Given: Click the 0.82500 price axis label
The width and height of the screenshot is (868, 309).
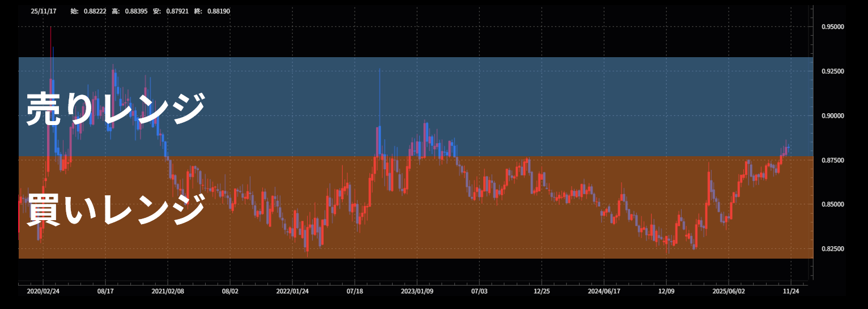Looking at the screenshot, I should point(832,249).
